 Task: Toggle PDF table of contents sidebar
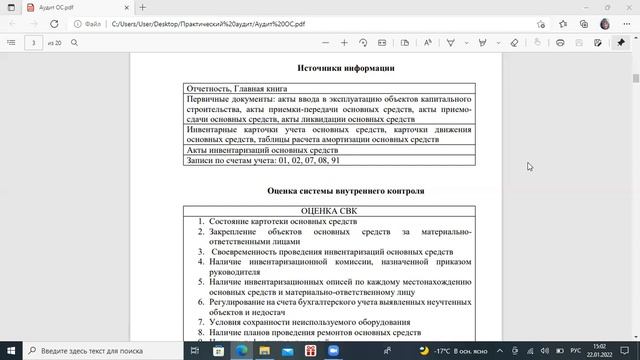click(11, 42)
